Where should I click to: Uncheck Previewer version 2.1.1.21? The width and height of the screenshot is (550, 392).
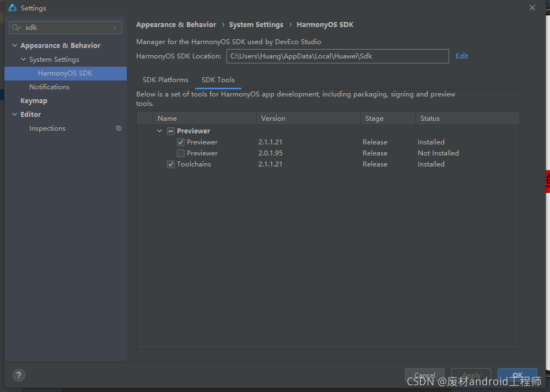point(181,142)
